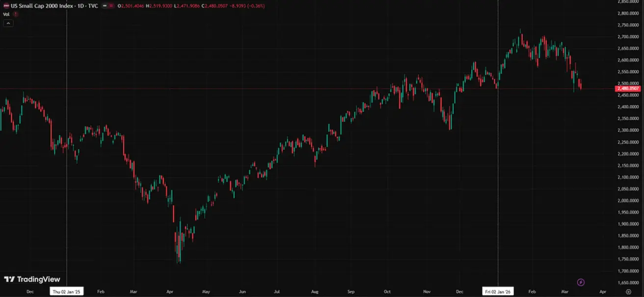Collapse the indicator legend with the chevron
Screen dimensions: 644x297
pyautogui.click(x=8, y=23)
